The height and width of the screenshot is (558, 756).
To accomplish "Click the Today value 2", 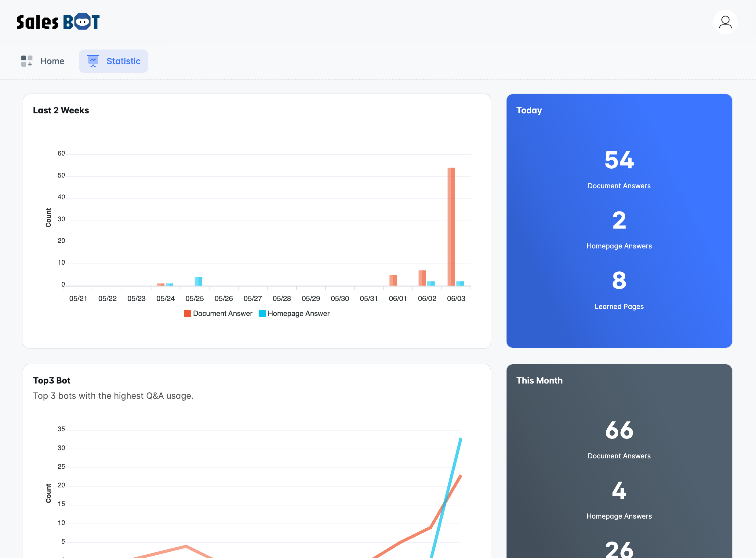I will 619,221.
